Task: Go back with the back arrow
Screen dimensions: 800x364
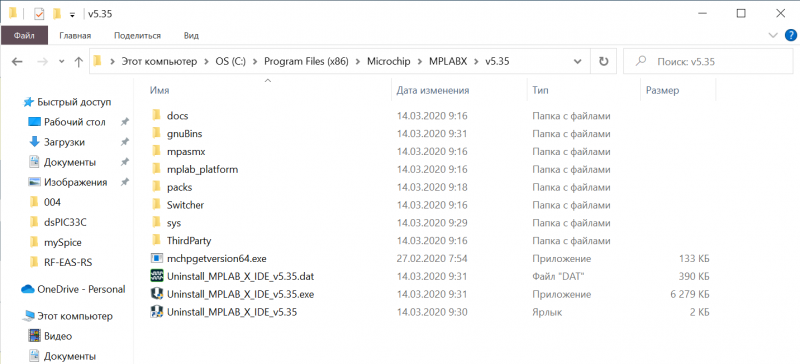Action: (17, 62)
